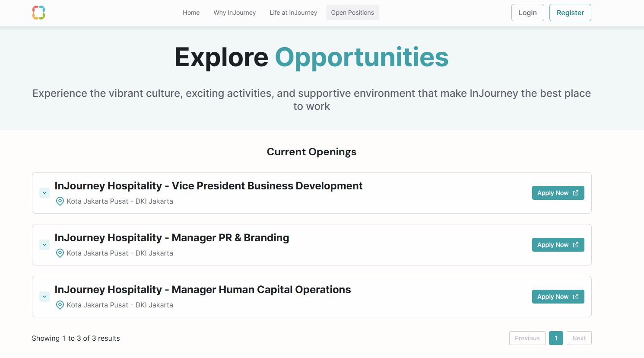Open Manager PR & Branding job title
The width and height of the screenshot is (644, 358).
(172, 238)
